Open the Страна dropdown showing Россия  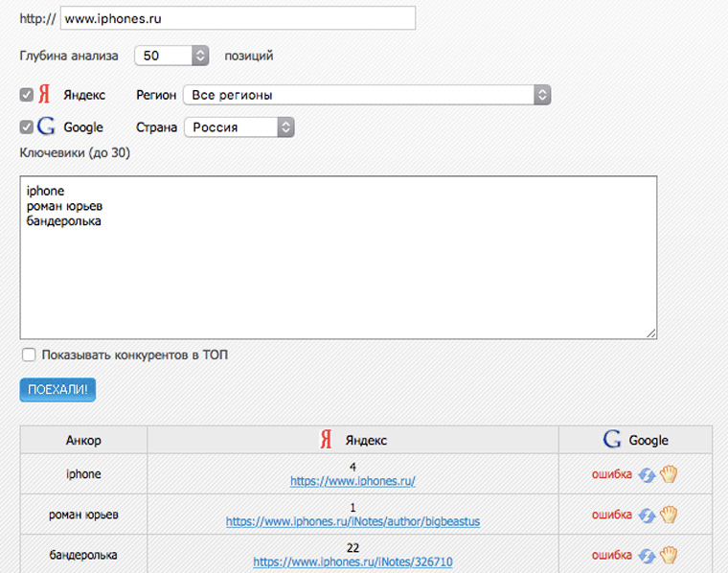[239, 126]
